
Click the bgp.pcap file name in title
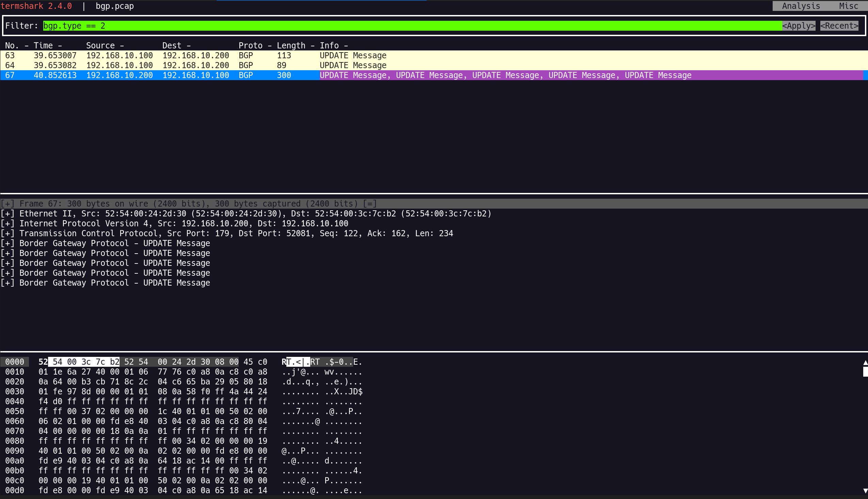coord(115,6)
